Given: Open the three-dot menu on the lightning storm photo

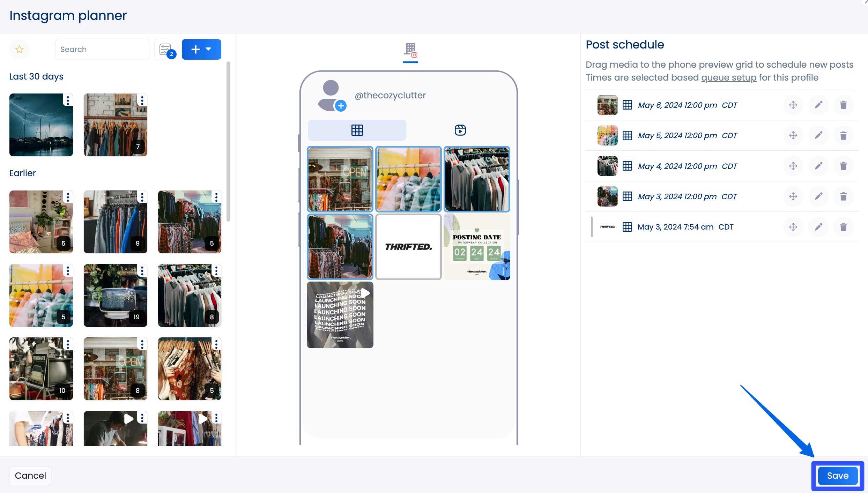Looking at the screenshot, I should point(67,100).
